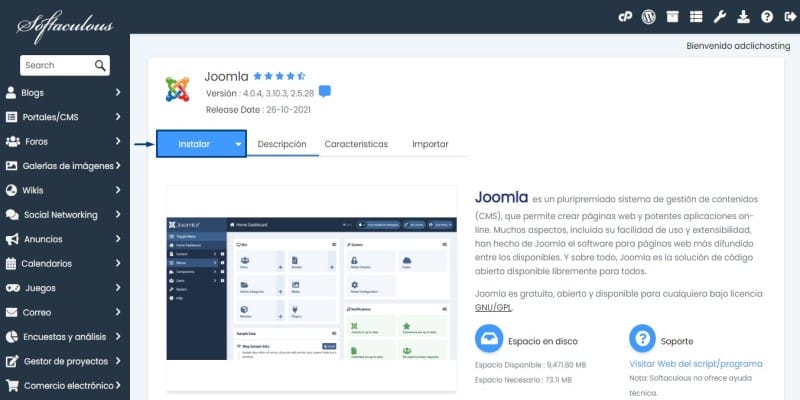Expand the Blogs category chevron

[x=118, y=92]
